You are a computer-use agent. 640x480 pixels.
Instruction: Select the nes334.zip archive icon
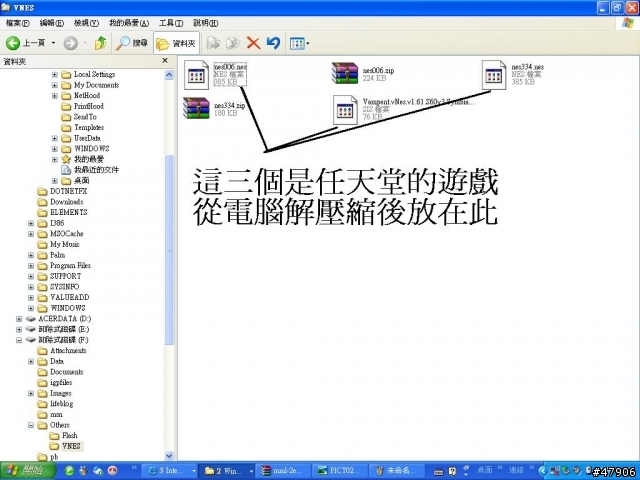[196, 108]
